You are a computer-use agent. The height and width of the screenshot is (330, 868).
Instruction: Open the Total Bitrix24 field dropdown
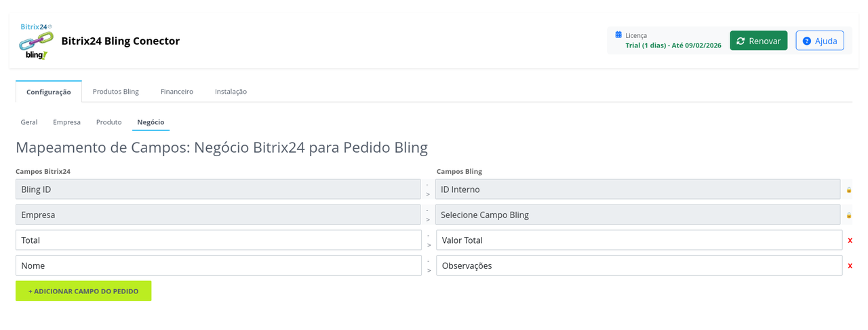point(218,240)
